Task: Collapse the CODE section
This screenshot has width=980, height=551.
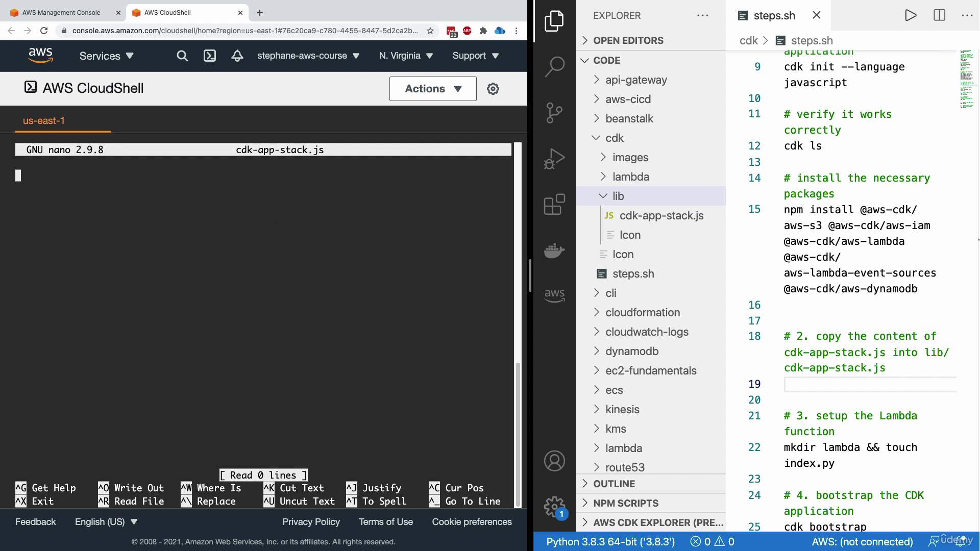Action: (x=651, y=60)
